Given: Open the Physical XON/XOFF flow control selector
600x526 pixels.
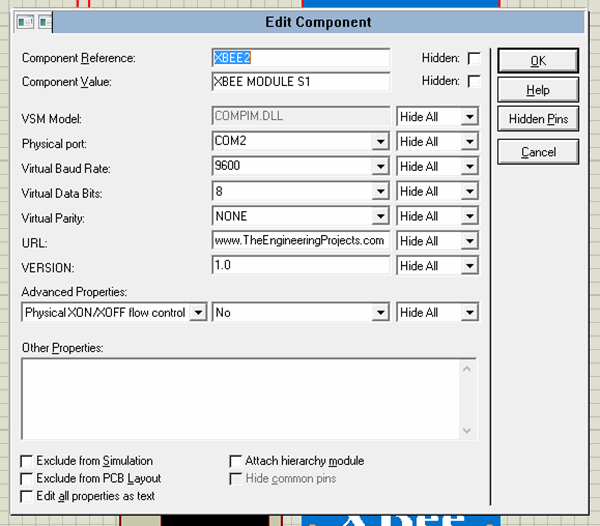Looking at the screenshot, I should tap(198, 313).
